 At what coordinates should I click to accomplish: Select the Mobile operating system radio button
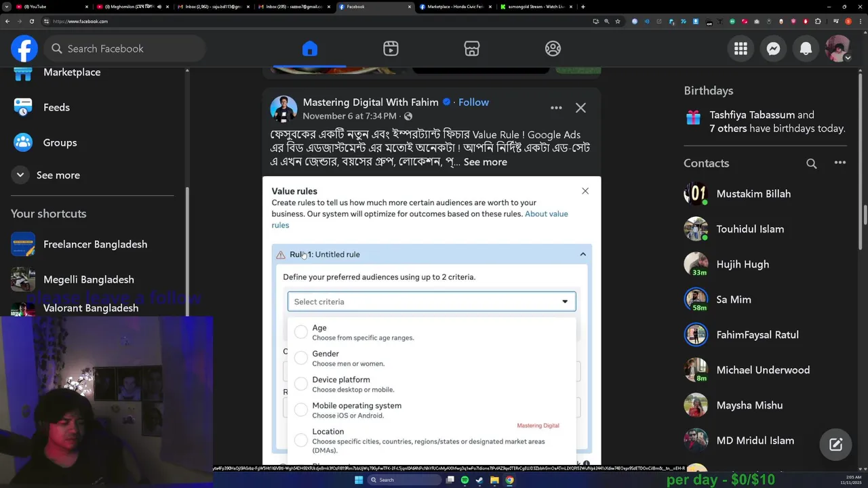tap(300, 409)
